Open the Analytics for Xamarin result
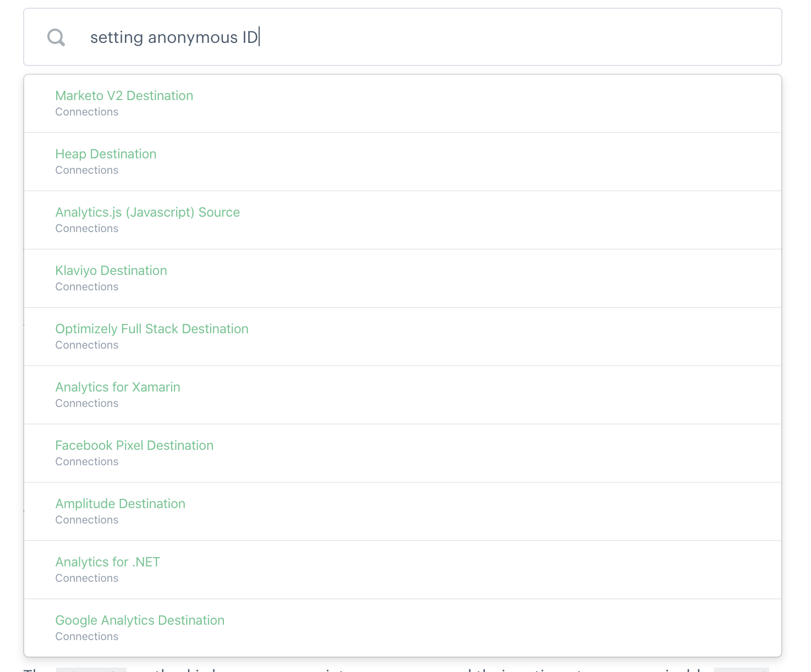Image resolution: width=811 pixels, height=672 pixels. tap(117, 387)
